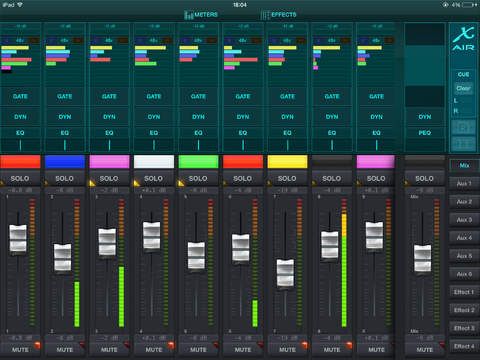Open GATE settings for channel 1
Image resolution: width=480 pixels, height=360 pixels.
click(20, 96)
